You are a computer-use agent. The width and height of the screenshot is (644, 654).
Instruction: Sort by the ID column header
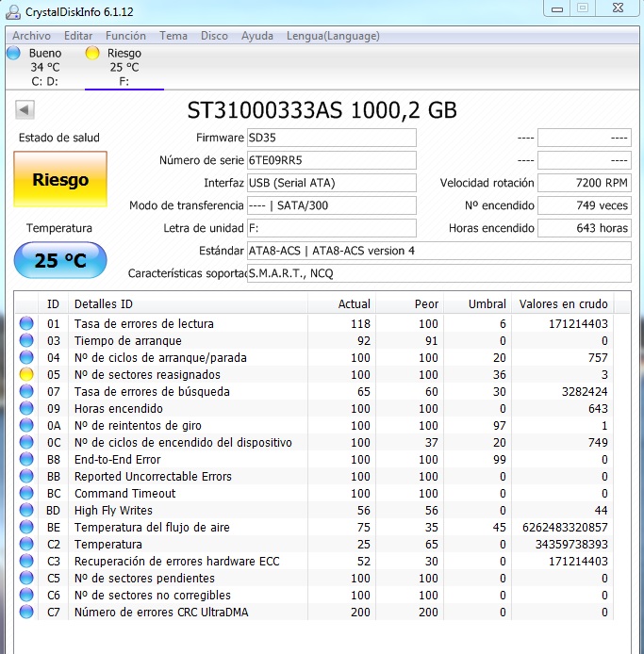click(53, 304)
